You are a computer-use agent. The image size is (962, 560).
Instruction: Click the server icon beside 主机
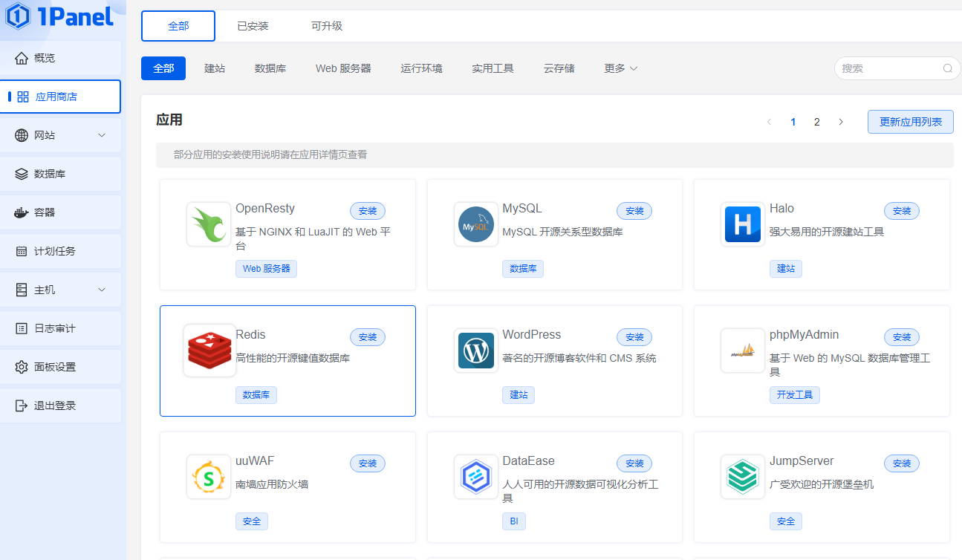[22, 290]
